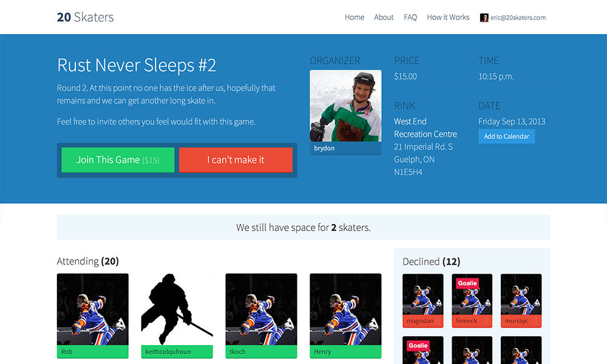Open the Home page link
This screenshot has width=607, height=364.
coord(354,18)
